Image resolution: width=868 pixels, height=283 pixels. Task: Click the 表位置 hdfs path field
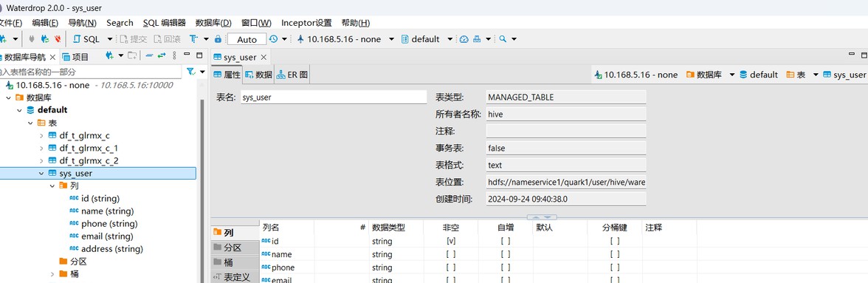coord(565,183)
